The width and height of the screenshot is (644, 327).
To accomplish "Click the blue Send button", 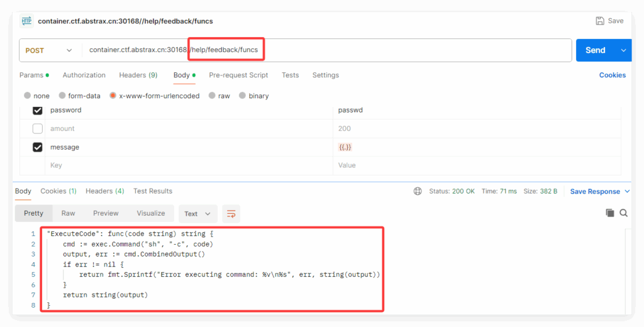I will click(x=595, y=50).
